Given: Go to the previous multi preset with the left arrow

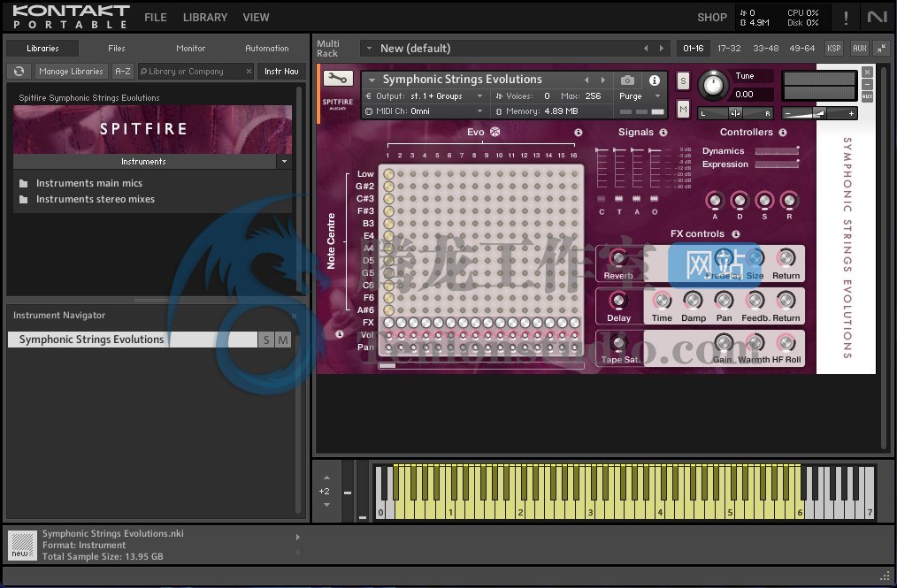Looking at the screenshot, I should point(646,48).
